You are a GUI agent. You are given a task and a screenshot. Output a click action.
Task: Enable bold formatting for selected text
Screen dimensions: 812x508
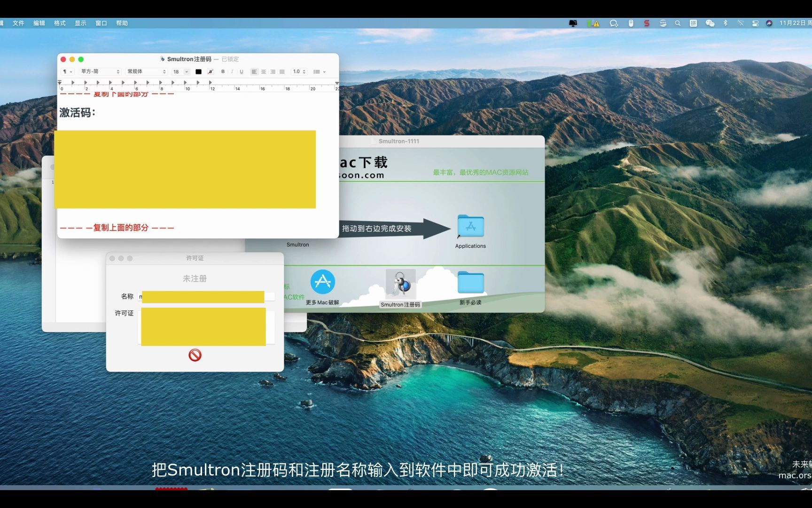coord(223,71)
